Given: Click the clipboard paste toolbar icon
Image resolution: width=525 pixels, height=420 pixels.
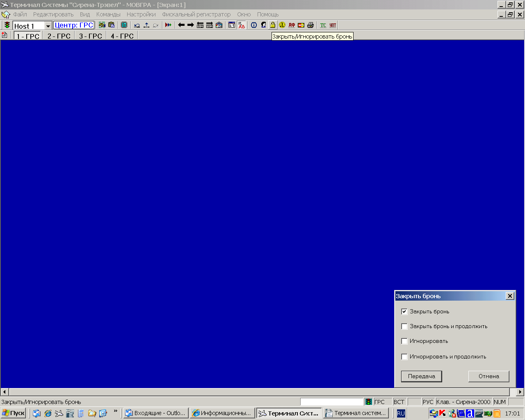Looking at the screenshot, I should tap(111, 25).
